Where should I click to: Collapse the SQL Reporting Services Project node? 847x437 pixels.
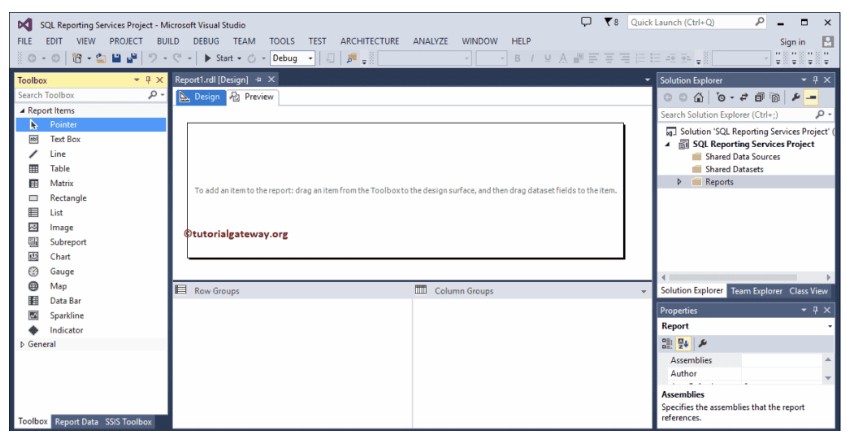(x=668, y=144)
